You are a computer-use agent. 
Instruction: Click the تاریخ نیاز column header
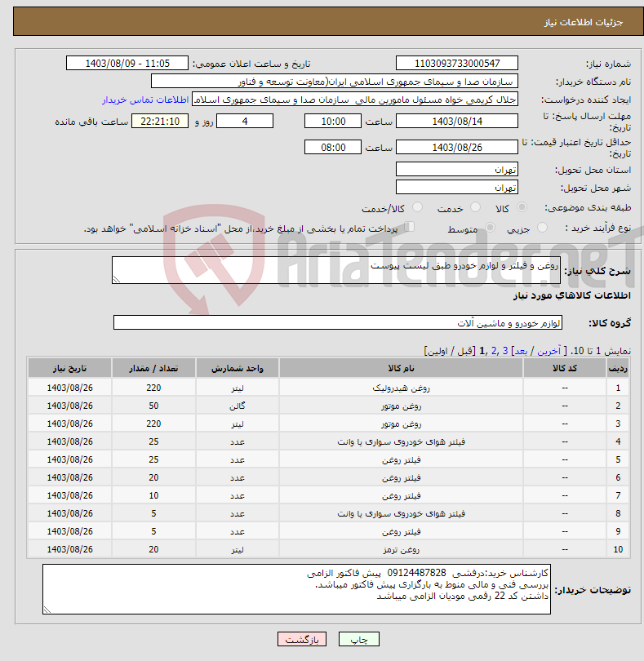pos(70,368)
